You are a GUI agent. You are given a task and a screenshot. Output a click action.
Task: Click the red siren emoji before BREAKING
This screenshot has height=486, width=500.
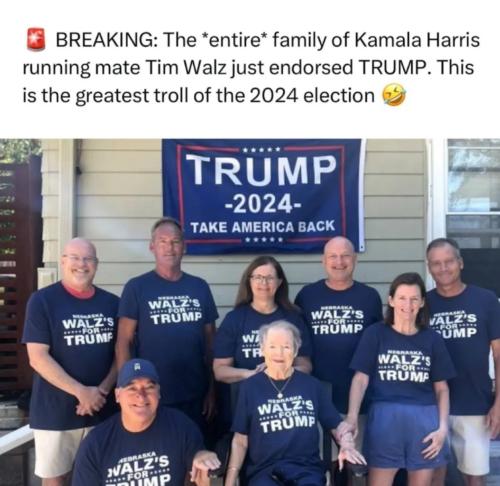click(36, 39)
